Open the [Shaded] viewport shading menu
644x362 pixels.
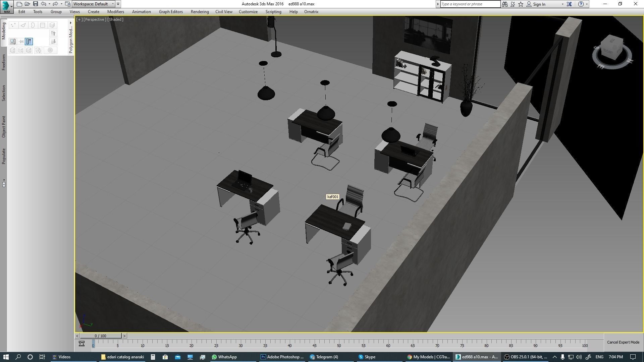(x=115, y=19)
